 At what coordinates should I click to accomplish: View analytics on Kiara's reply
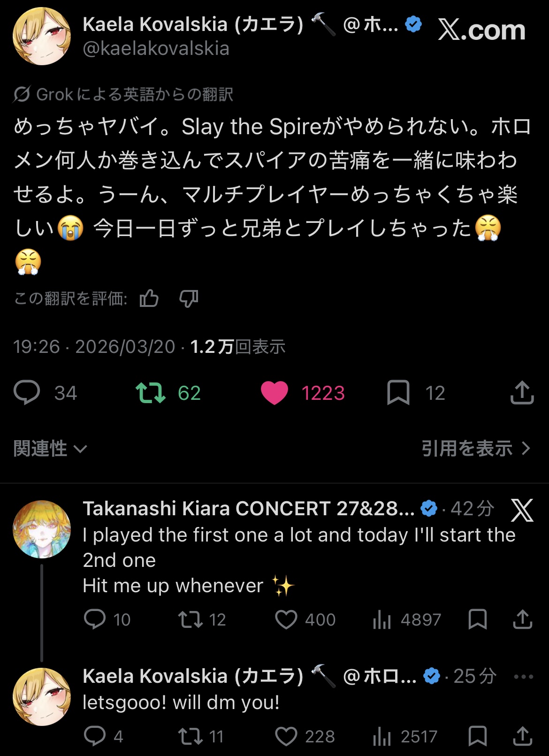(382, 619)
